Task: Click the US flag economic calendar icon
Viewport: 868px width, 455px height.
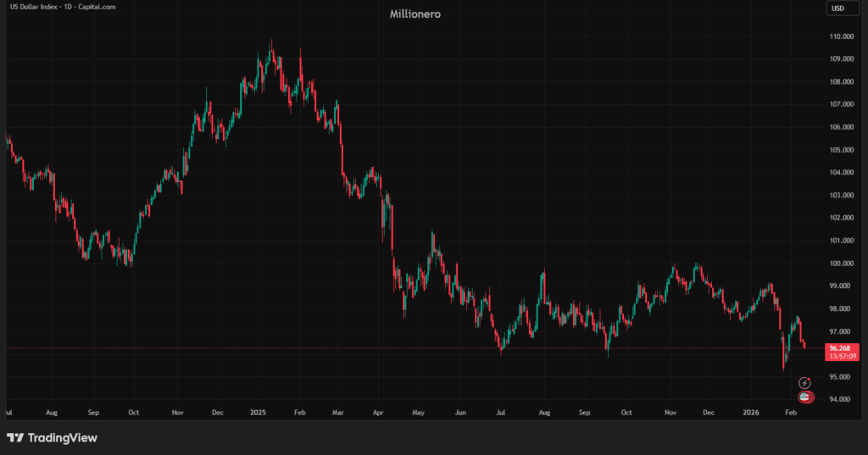Action: point(804,397)
